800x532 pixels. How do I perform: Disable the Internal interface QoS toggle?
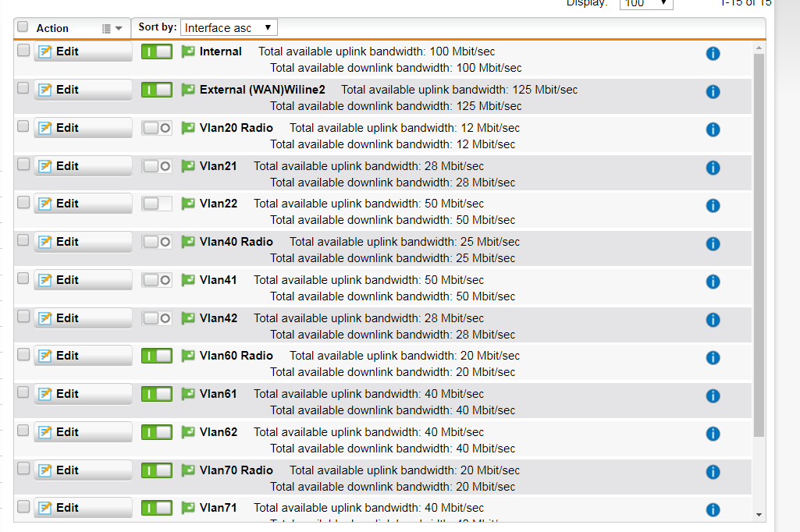coord(157,51)
